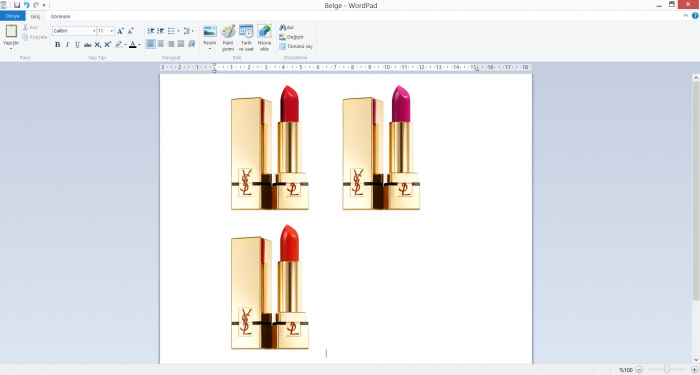
Task: Open the font color dropdown arrow
Action: pos(139,44)
